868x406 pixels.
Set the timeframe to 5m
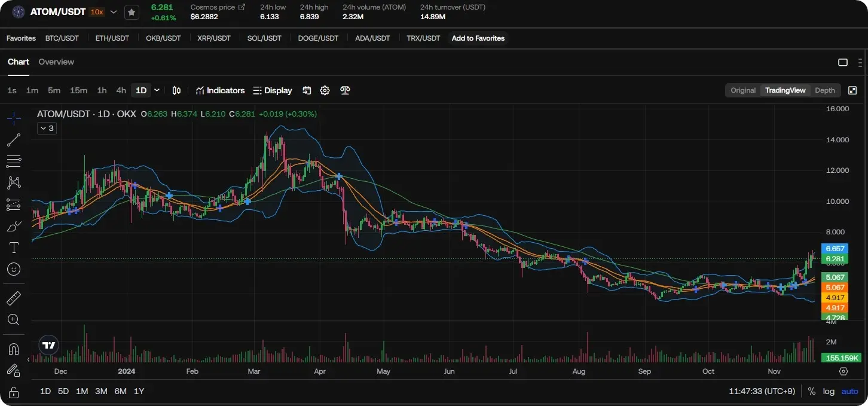point(54,90)
